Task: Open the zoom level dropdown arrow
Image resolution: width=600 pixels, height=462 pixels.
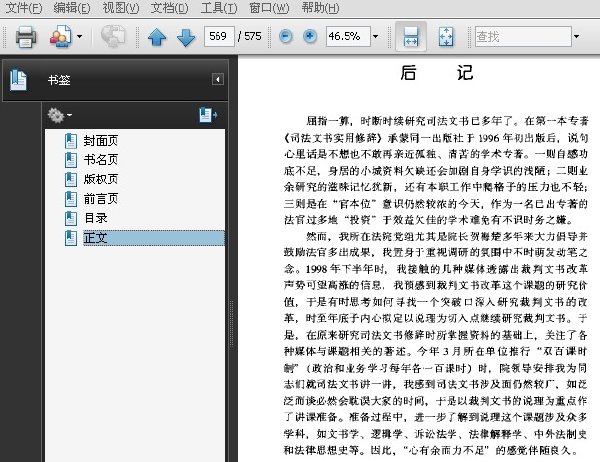Action: [x=375, y=37]
